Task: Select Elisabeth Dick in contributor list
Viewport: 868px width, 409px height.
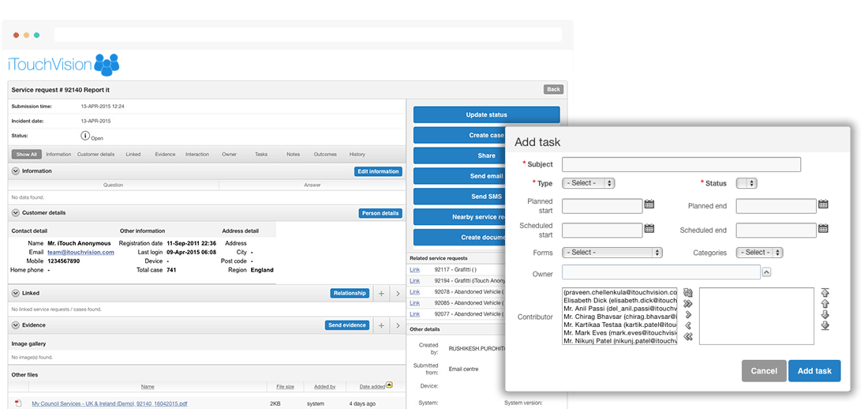Action: click(x=619, y=300)
